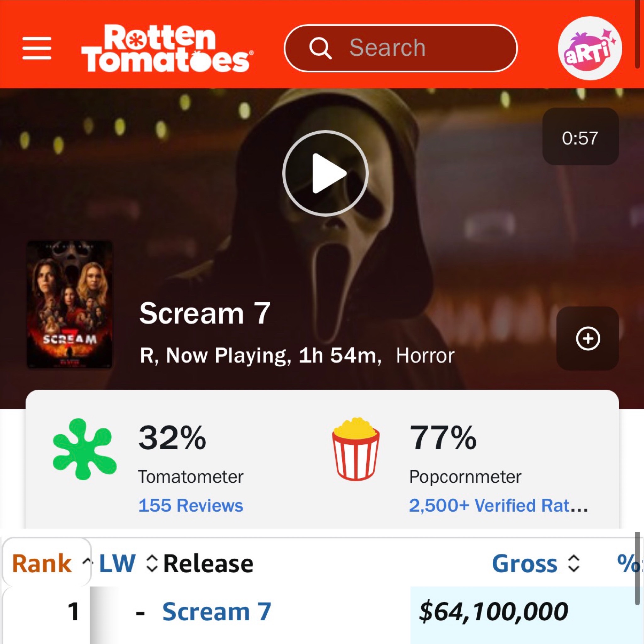The image size is (644, 644).
Task: Sort table by Rank column
Action: [47, 563]
